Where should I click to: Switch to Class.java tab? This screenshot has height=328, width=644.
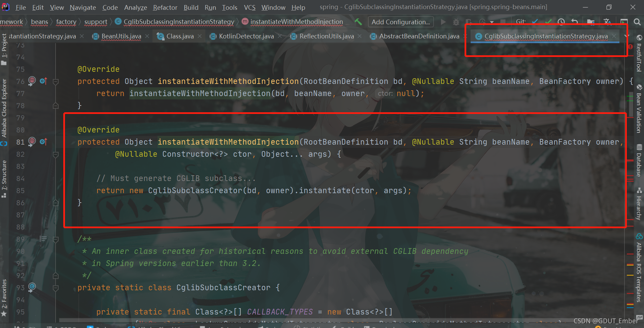[180, 36]
